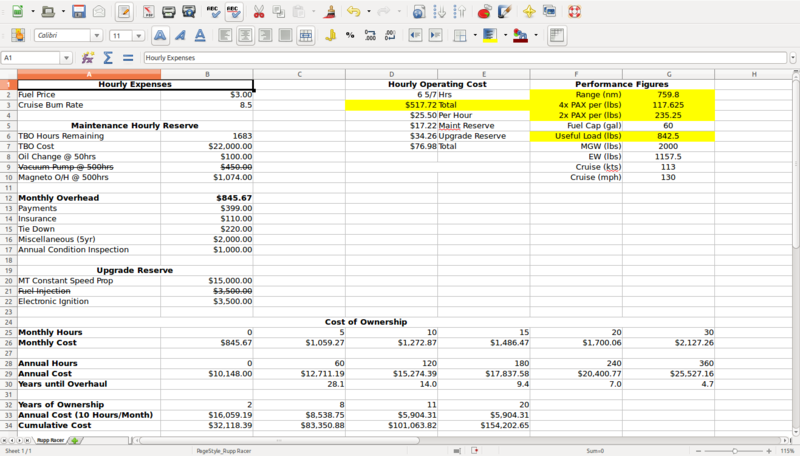The width and height of the screenshot is (800, 456).
Task: Click the Cut scissors icon
Action: coord(259,12)
